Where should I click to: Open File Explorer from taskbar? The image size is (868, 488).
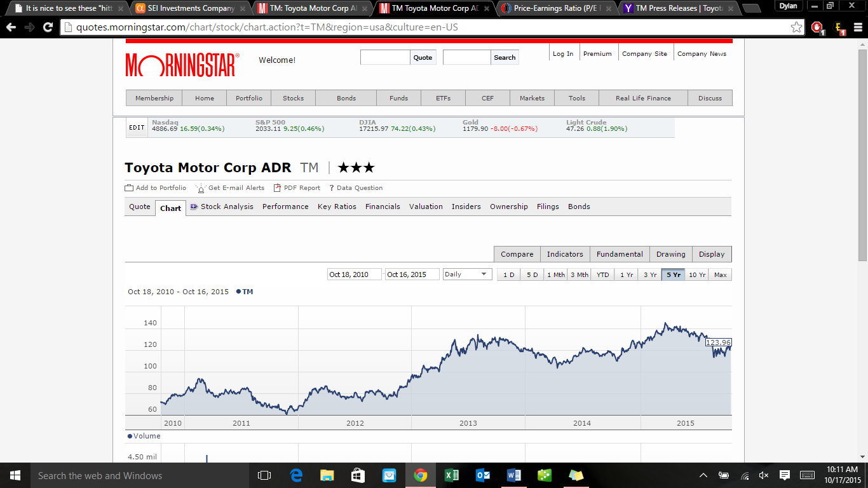tap(327, 475)
